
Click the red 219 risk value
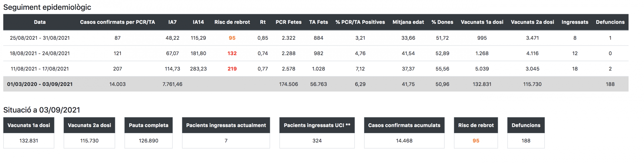tap(232, 69)
